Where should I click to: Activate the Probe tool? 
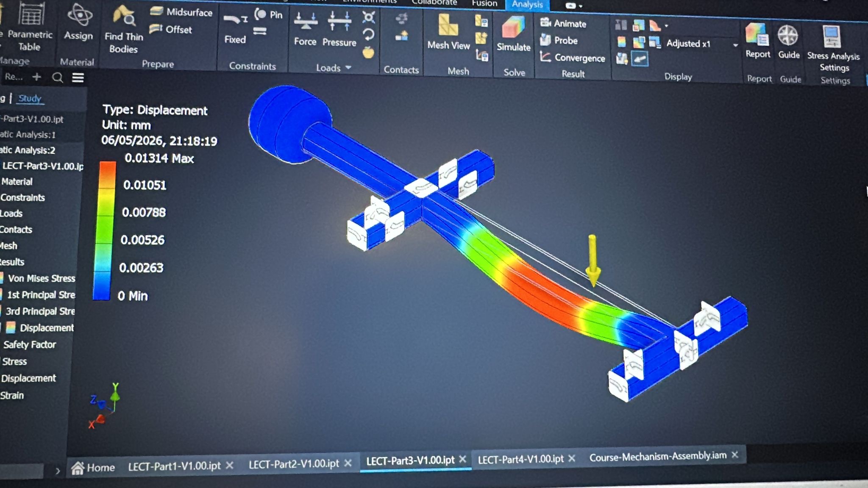559,40
